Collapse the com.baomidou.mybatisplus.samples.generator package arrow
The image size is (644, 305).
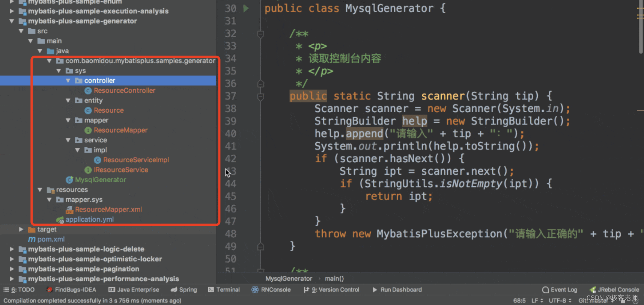49,61
